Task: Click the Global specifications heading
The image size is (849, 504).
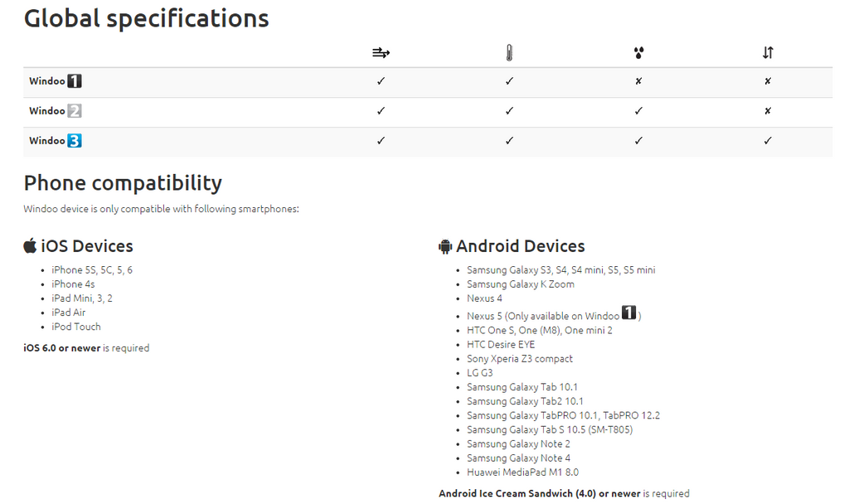Action: click(146, 18)
